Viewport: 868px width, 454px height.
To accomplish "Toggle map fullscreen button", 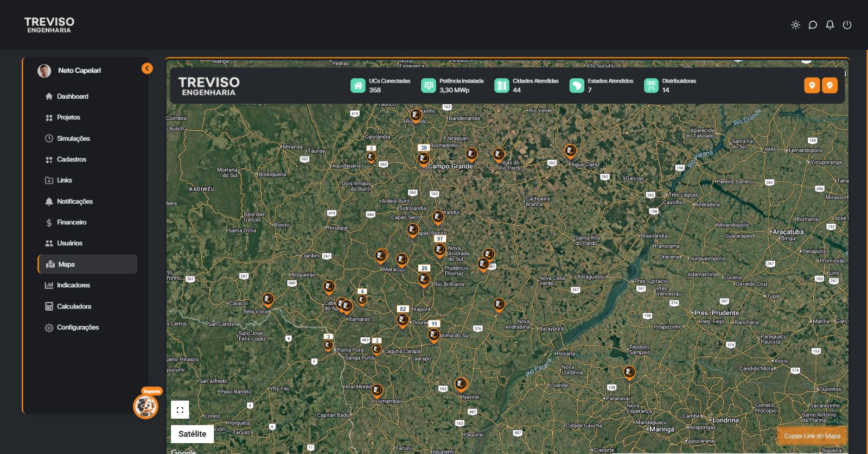I will [180, 410].
